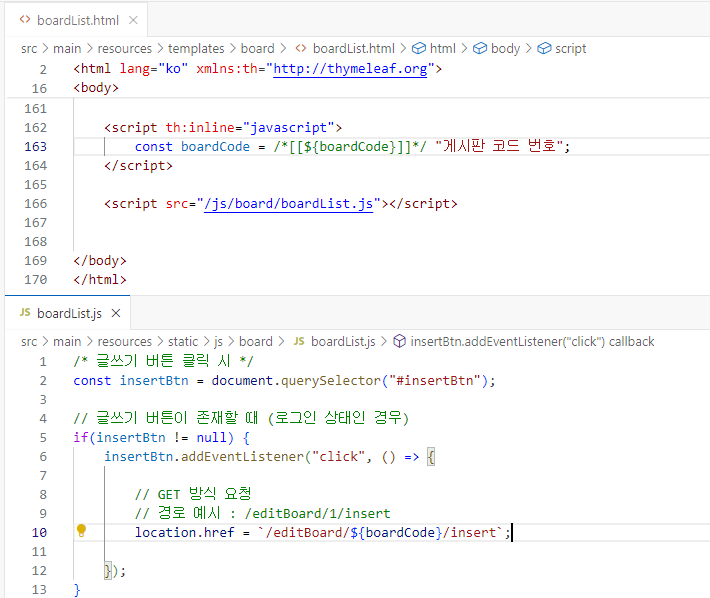Click the script symbol cube icon in breadcrumb
This screenshot has width=710, height=598.
coord(544,48)
